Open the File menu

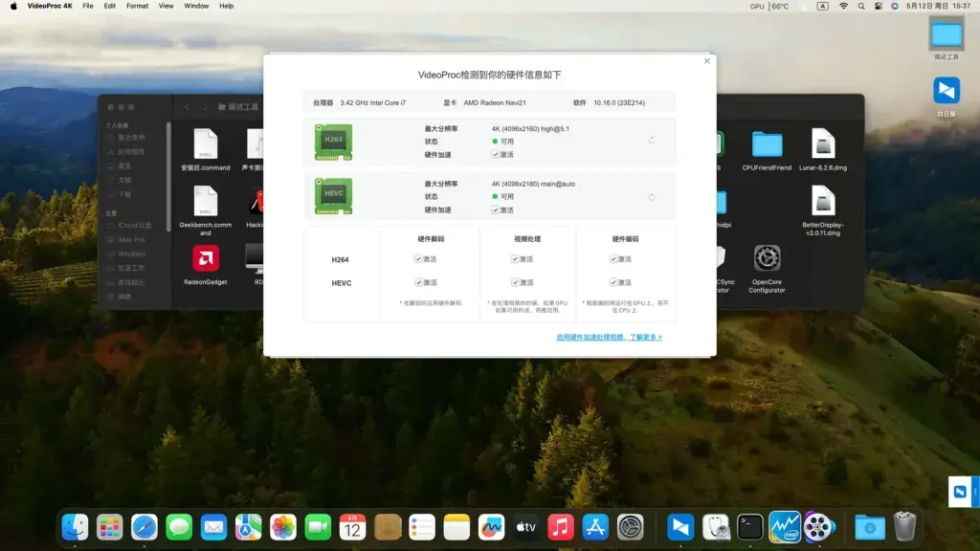pyautogui.click(x=87, y=7)
